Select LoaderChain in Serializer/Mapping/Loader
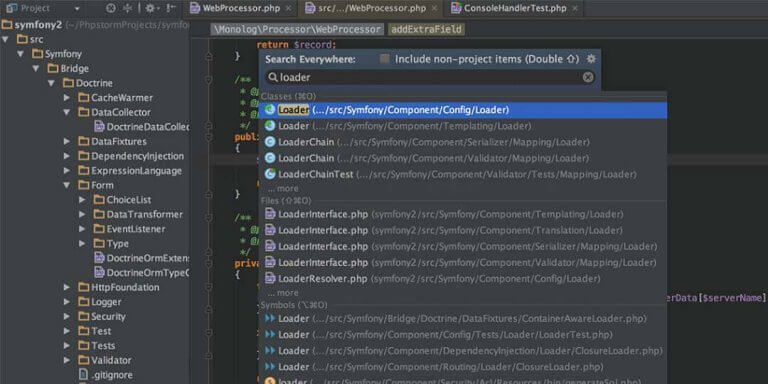Image resolution: width=768 pixels, height=384 pixels. (x=463, y=143)
